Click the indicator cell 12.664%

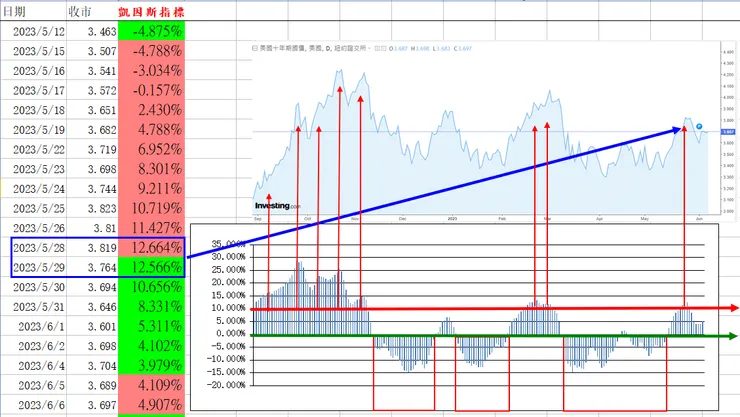click(151, 248)
